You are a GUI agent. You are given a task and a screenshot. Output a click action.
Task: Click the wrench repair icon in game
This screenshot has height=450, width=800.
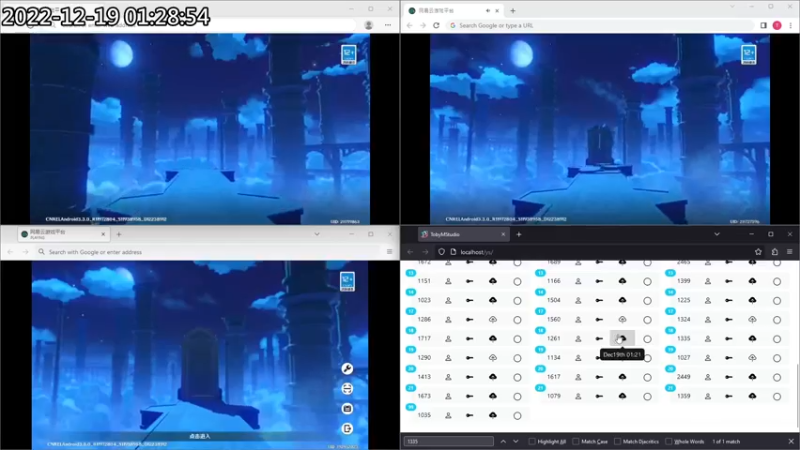point(347,369)
